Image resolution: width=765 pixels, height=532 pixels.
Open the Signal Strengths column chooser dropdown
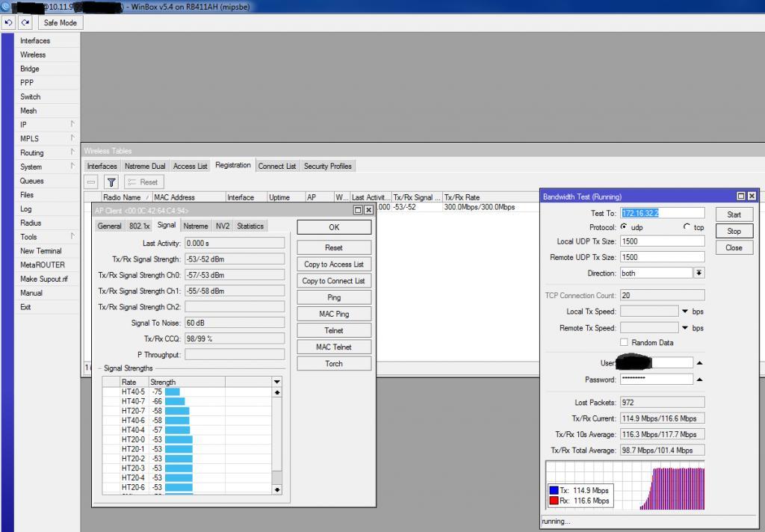(276, 382)
